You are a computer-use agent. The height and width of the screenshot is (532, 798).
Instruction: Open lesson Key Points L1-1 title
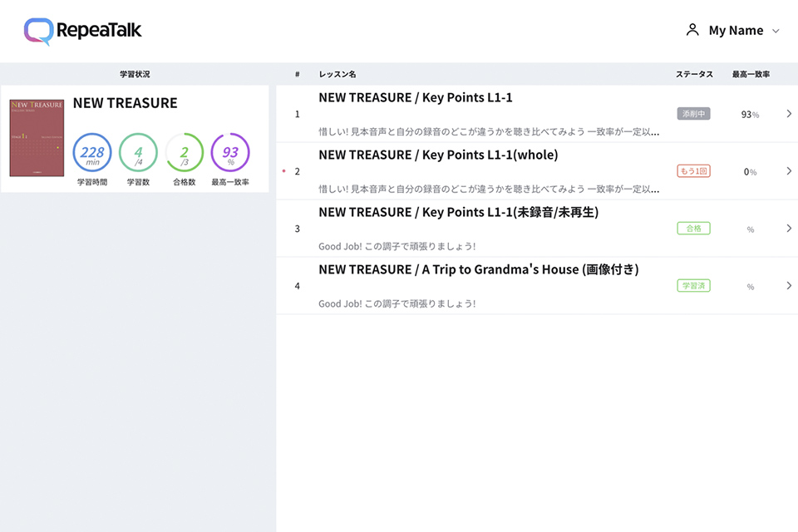416,97
